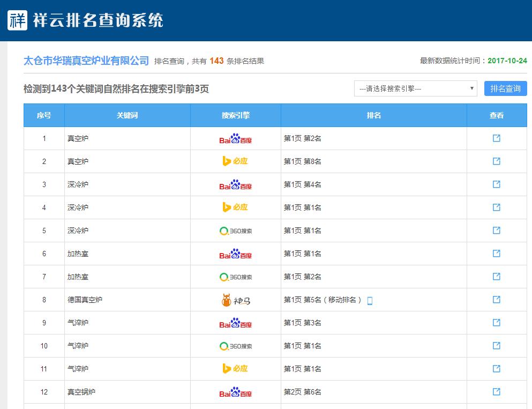Click Baidu logo in row 1
The height and width of the screenshot is (409, 532).
click(x=235, y=139)
